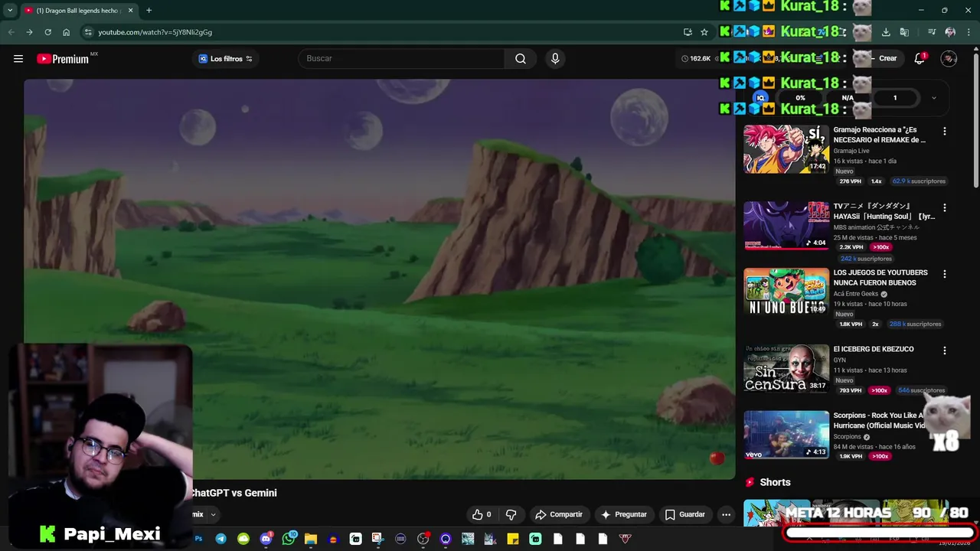Screen dimensions: 980x551
Task: Click the video player to pause
Action: (379, 279)
